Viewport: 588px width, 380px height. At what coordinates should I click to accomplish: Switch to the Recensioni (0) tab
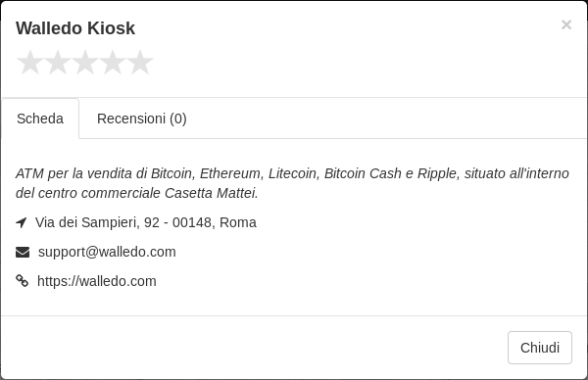142,119
